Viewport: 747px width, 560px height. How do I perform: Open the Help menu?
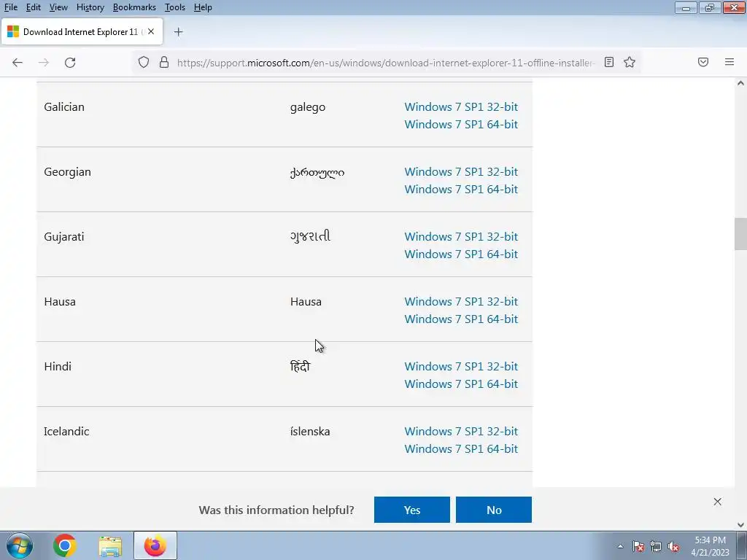pyautogui.click(x=203, y=7)
